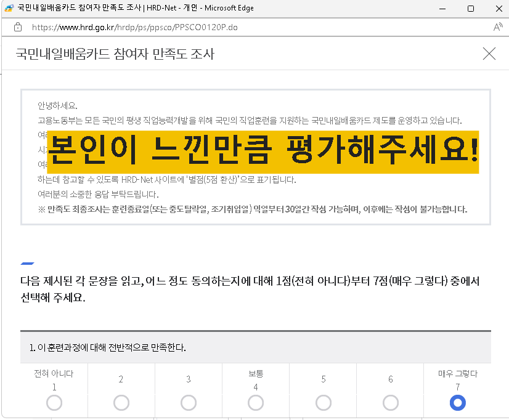Close the satisfaction survey dialog with the X

pos(489,54)
